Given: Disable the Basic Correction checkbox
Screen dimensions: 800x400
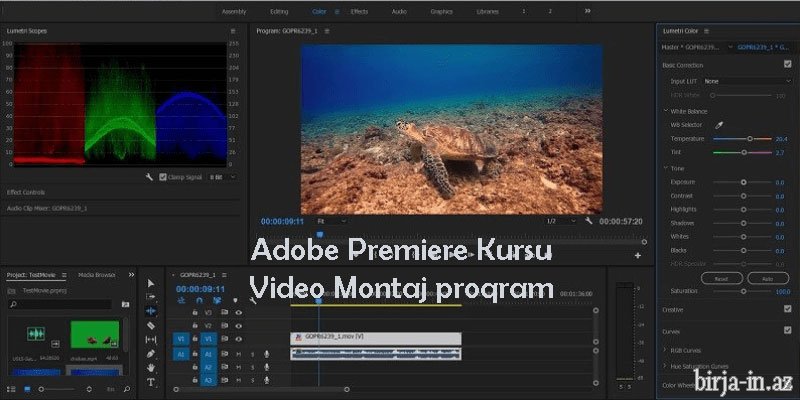Looking at the screenshot, I should 788,64.
